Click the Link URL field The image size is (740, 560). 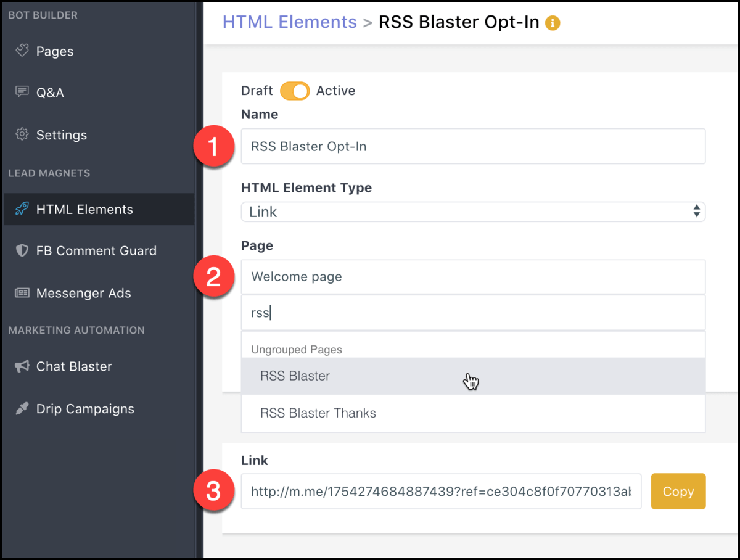point(441,492)
